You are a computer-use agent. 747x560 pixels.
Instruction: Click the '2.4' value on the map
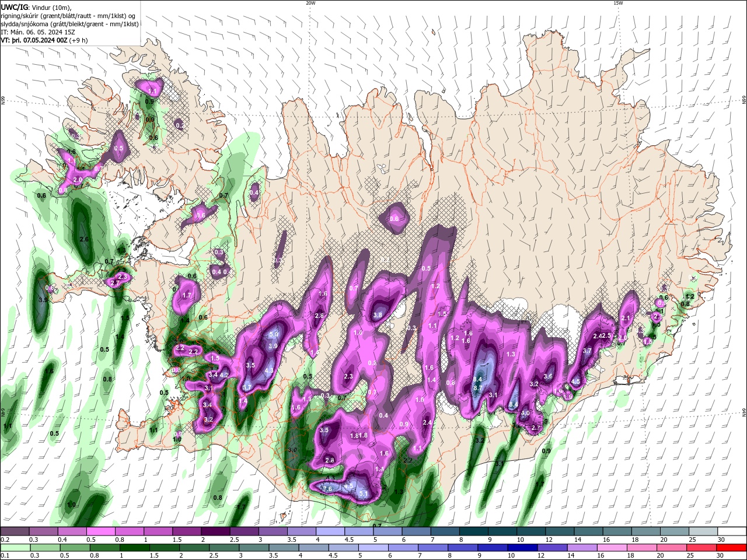click(427, 422)
